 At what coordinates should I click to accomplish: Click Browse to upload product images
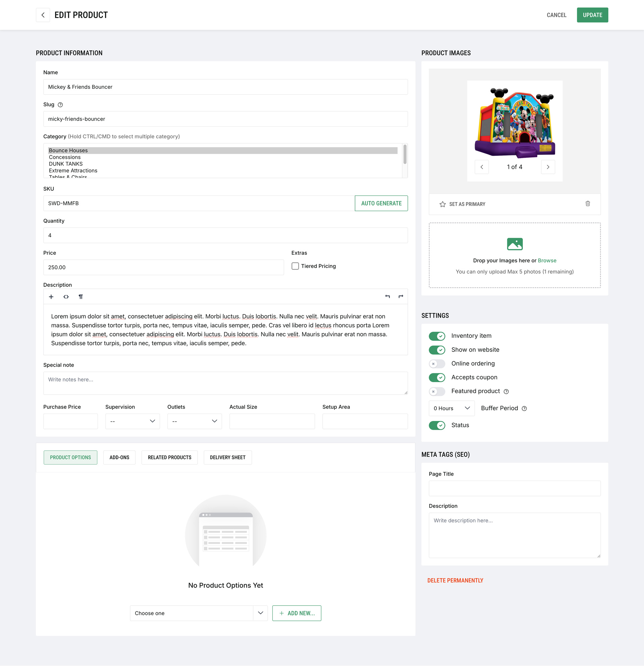[x=547, y=260]
